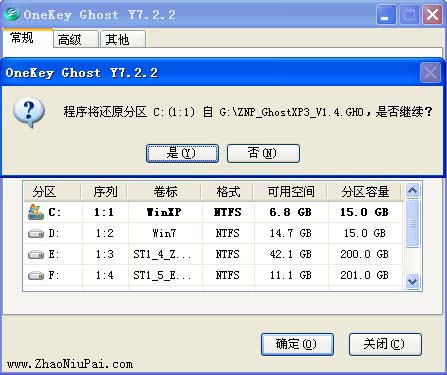Sort by the 卷标 column header
Viewport: 447px width, 375px height.
coord(165,192)
